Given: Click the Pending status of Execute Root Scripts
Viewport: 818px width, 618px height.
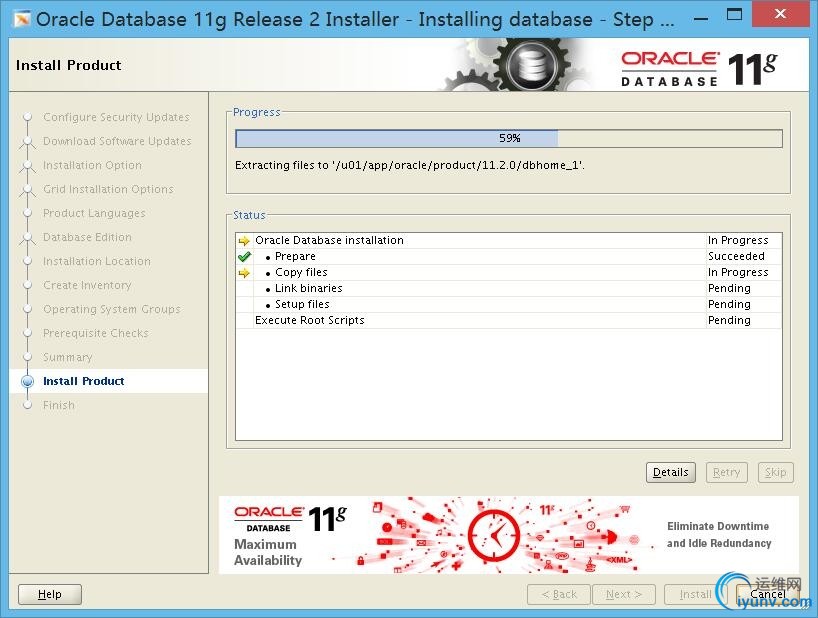Looking at the screenshot, I should 729,320.
